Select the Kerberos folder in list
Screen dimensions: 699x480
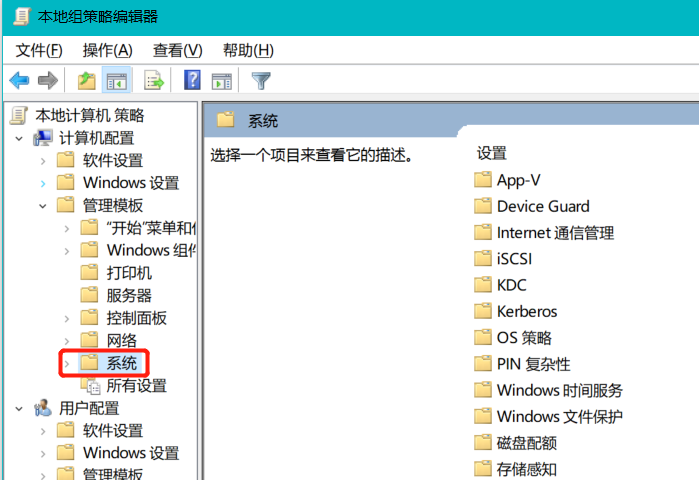pyautogui.click(x=526, y=311)
